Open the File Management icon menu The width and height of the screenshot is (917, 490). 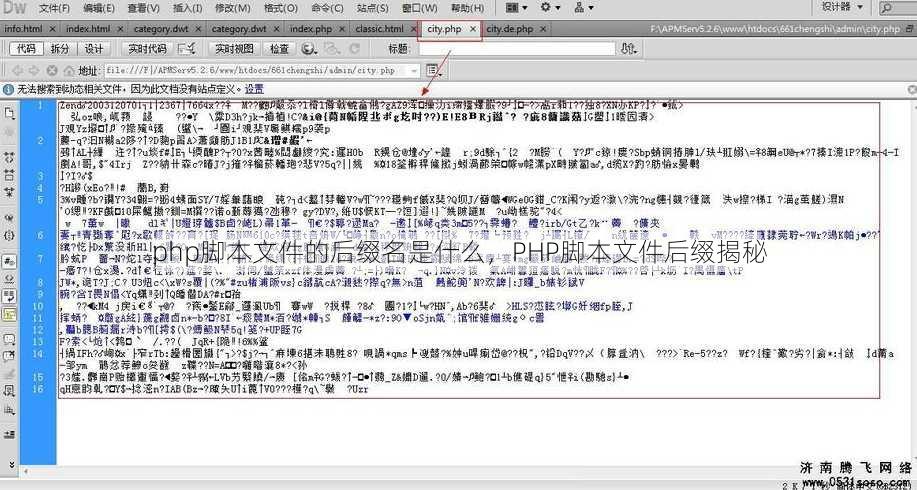tap(628, 49)
